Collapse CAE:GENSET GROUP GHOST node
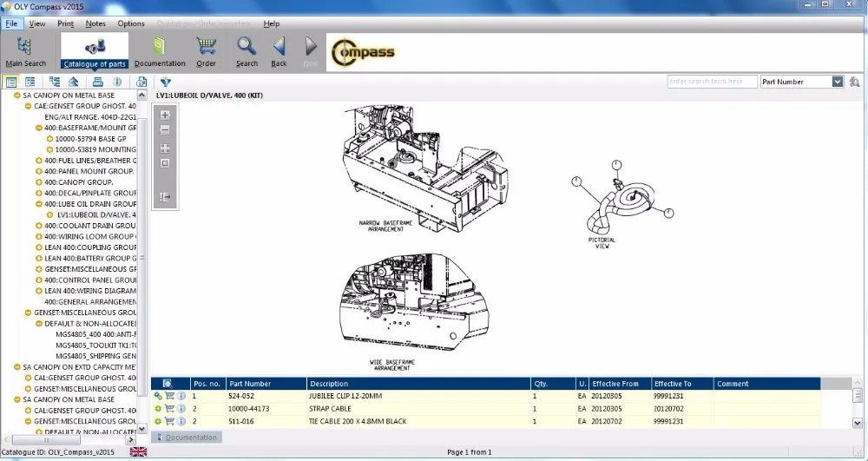This screenshot has height=461, width=868. click(x=28, y=106)
